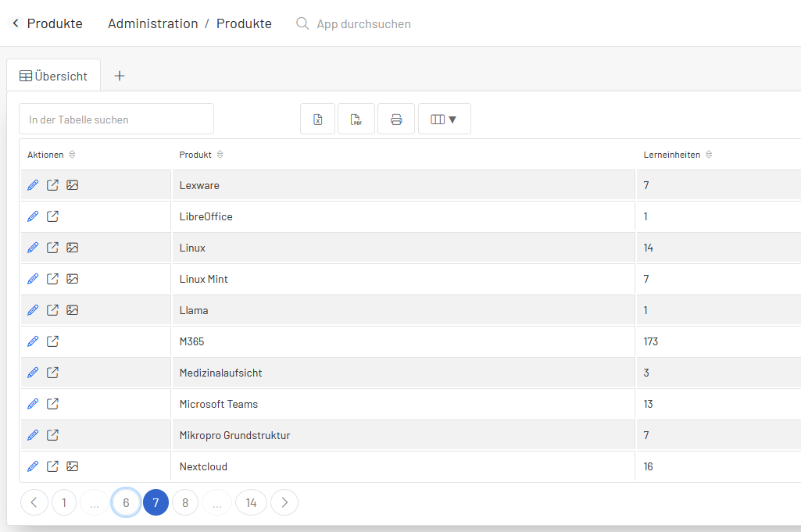The height and width of the screenshot is (532, 801).
Task: Click the Linux Mint product name
Action: pyautogui.click(x=203, y=279)
